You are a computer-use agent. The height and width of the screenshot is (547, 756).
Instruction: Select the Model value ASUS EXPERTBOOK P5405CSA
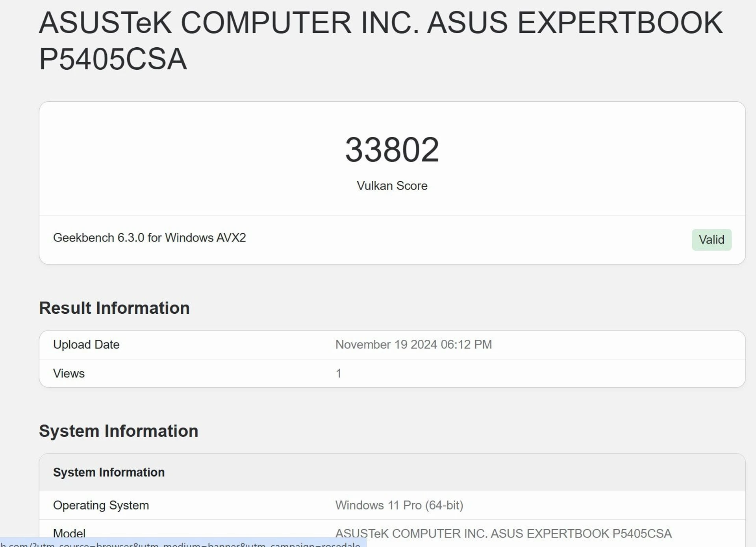click(503, 533)
